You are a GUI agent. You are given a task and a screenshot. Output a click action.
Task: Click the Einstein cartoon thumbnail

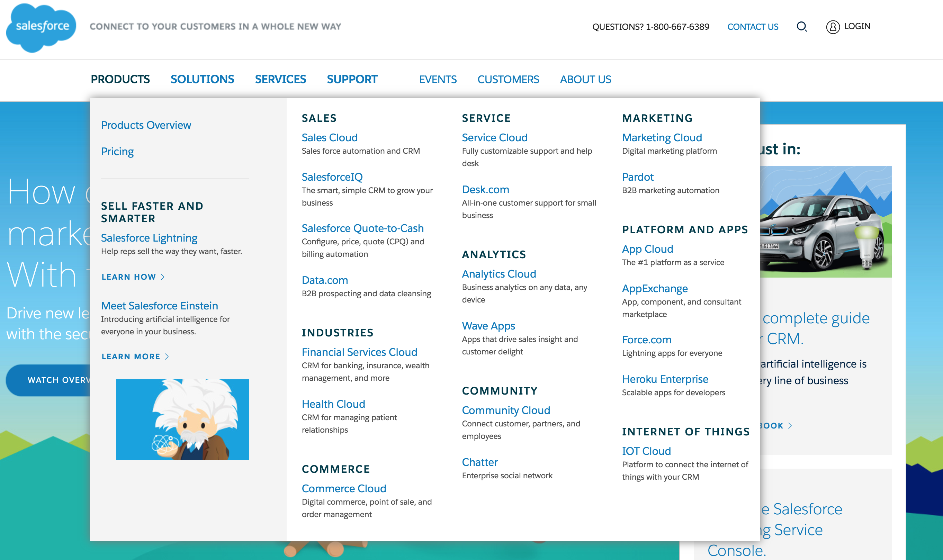coord(183,419)
